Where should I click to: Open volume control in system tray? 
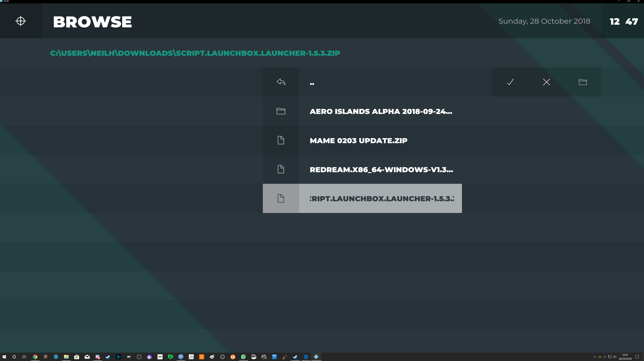(615, 357)
